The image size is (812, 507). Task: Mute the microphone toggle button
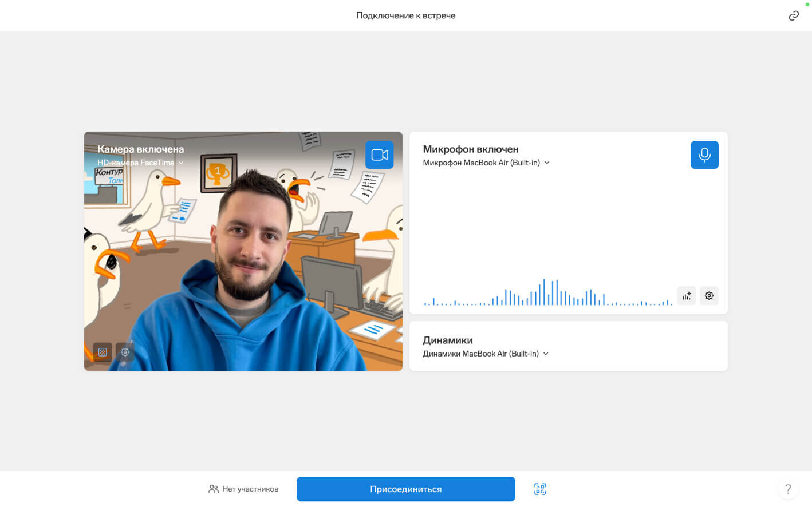pos(704,155)
